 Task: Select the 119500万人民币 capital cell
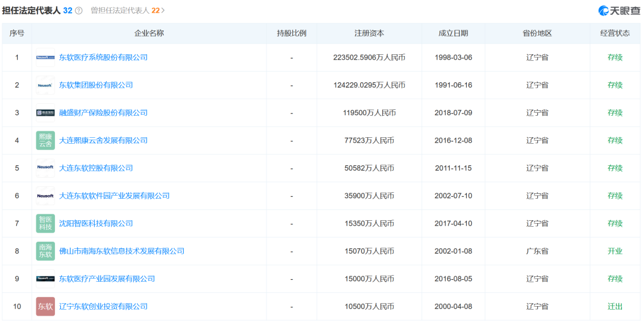point(369,113)
